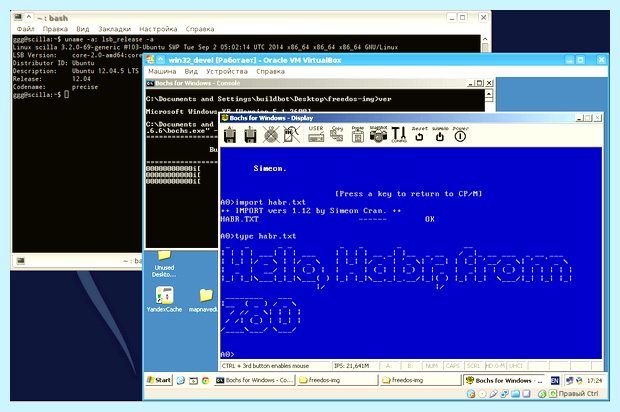This screenshot has height=412, width=620.
Task: Click VirtualBox USB status icon
Action: coord(493,394)
